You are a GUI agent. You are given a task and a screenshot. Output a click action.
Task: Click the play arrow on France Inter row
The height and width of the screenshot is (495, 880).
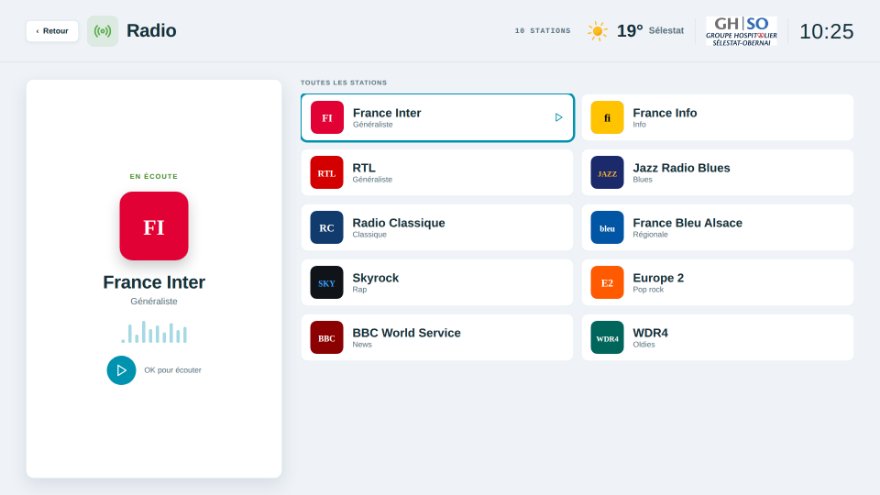coord(558,117)
